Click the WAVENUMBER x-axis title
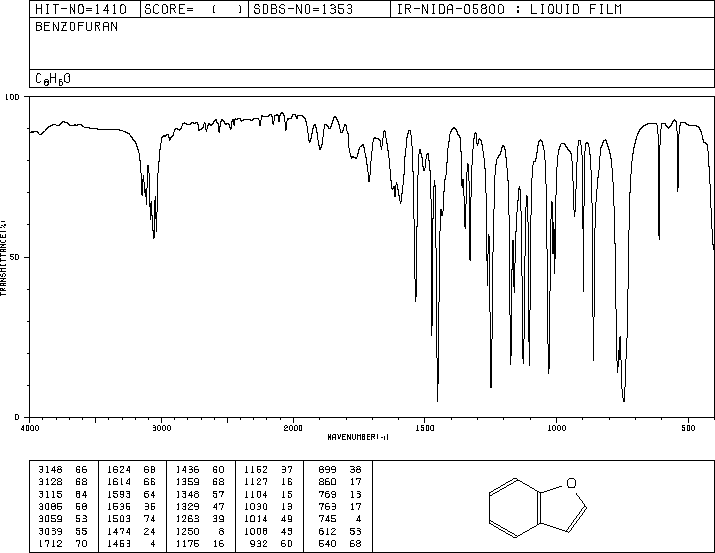Screen dimensions: 715x553 click(358, 437)
